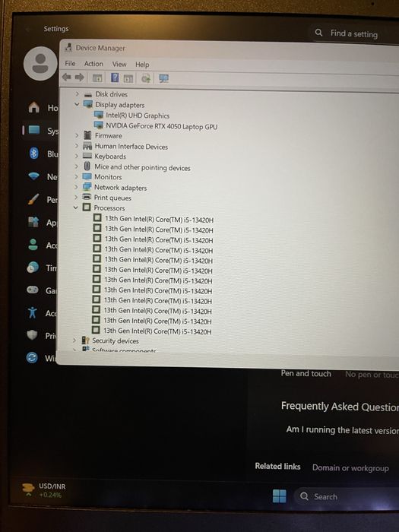Open the Help menu

point(142,65)
